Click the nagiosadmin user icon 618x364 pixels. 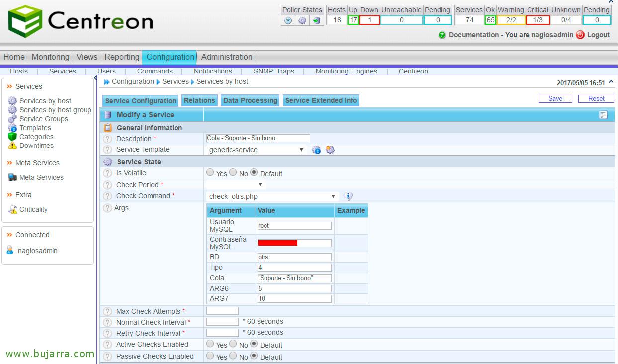click(x=10, y=251)
